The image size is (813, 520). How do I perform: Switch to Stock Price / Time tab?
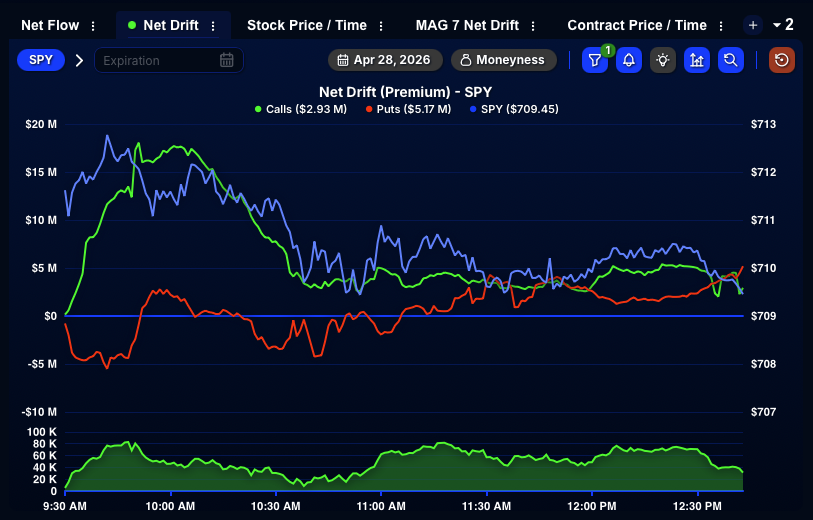(x=307, y=25)
